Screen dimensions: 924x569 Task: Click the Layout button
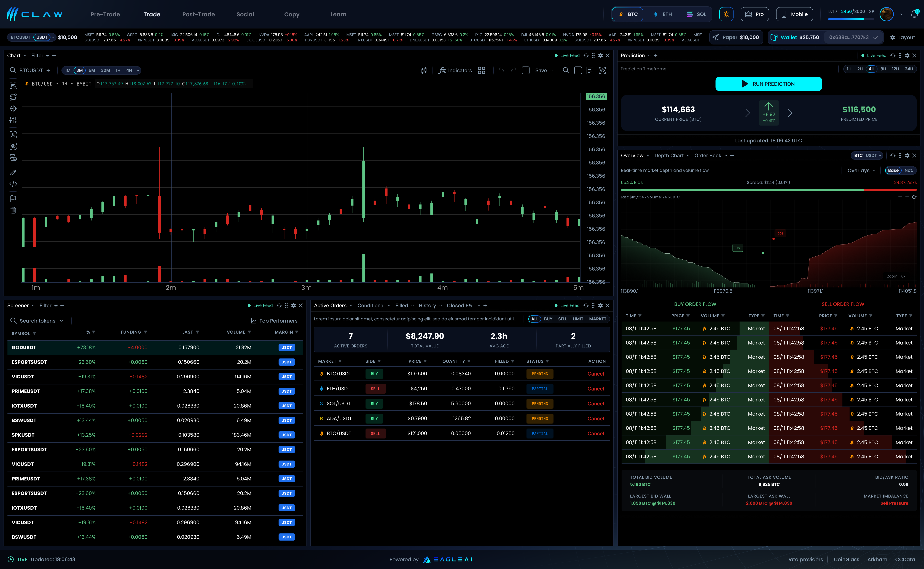click(x=902, y=37)
